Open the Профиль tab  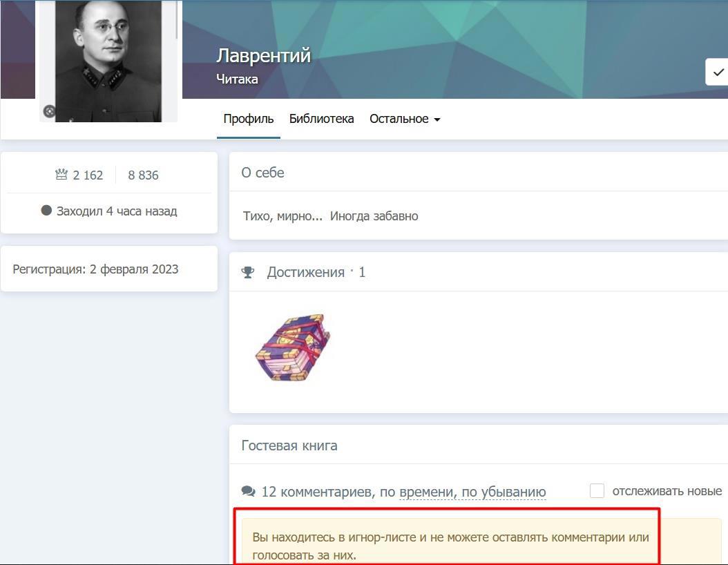tap(249, 119)
